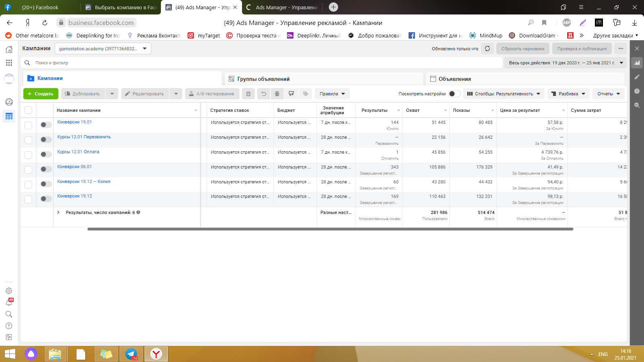
Task: Check the select-all campaigns checkbox
Action: pyautogui.click(x=28, y=110)
